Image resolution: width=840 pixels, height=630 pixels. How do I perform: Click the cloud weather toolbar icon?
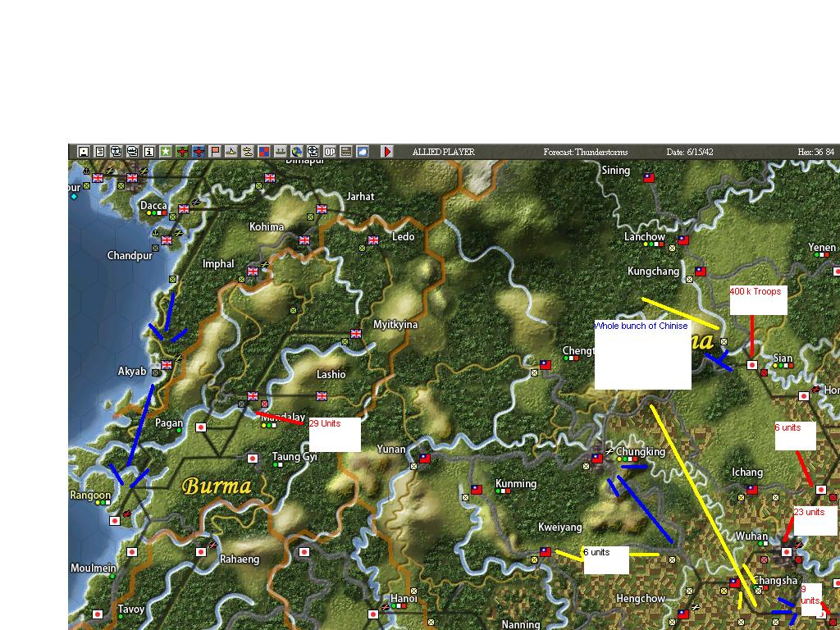coord(363,152)
